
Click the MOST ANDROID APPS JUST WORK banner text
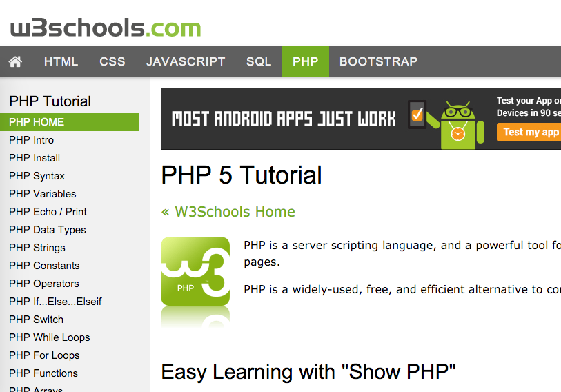[x=284, y=119]
